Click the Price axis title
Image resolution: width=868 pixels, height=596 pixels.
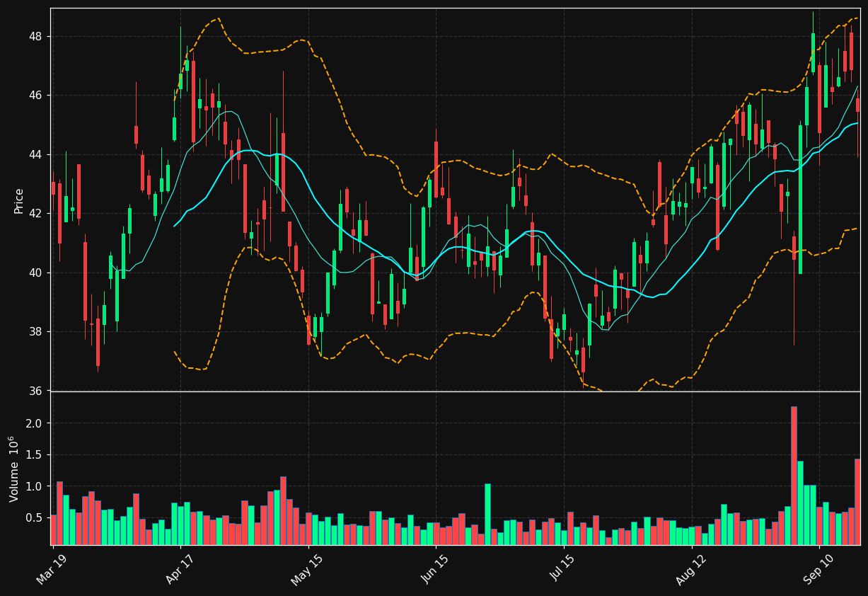tap(19, 200)
